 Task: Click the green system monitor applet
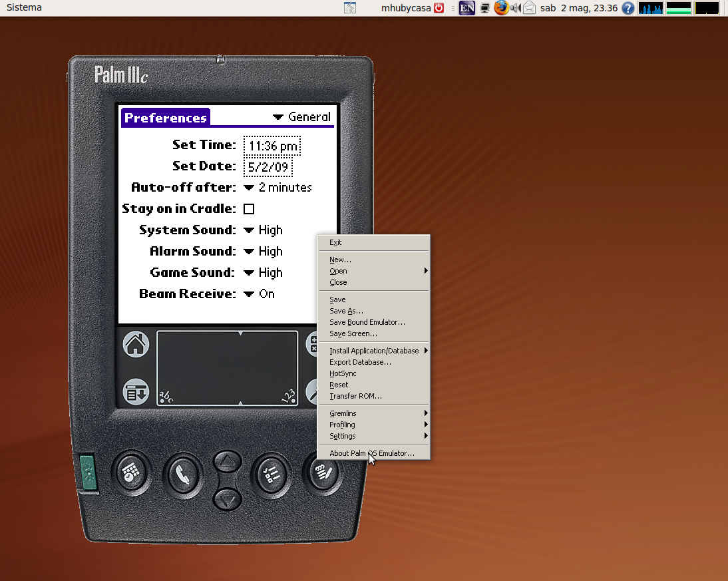pyautogui.click(x=678, y=8)
